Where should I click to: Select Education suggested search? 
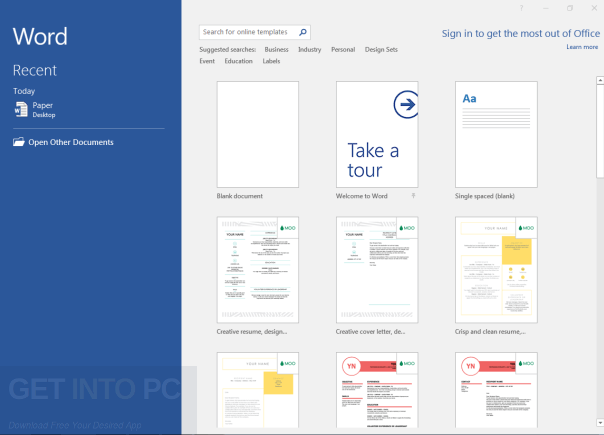(238, 61)
